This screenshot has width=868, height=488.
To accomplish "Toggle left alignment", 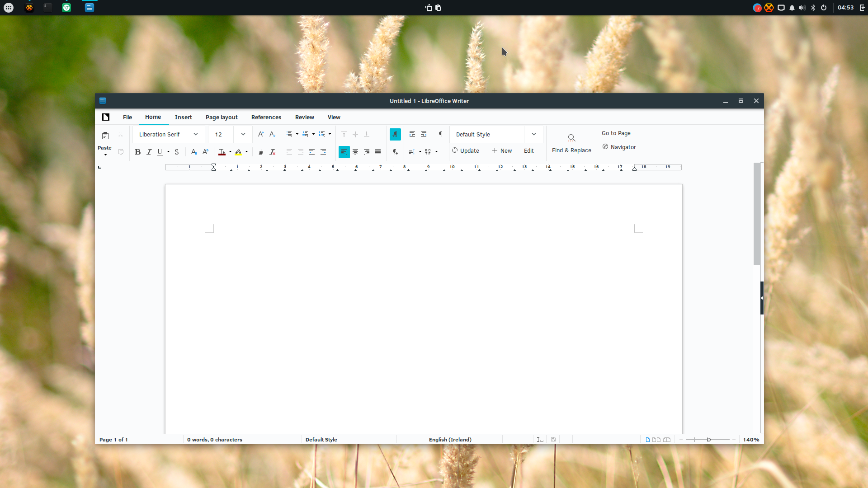I will (344, 152).
